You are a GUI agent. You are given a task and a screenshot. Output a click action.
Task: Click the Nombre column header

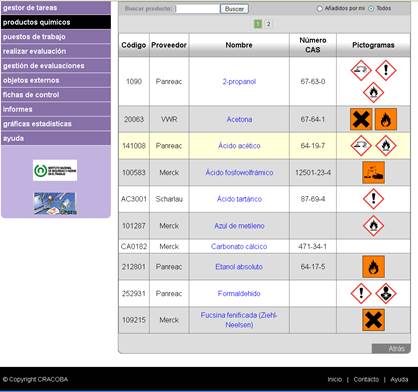[x=239, y=45]
